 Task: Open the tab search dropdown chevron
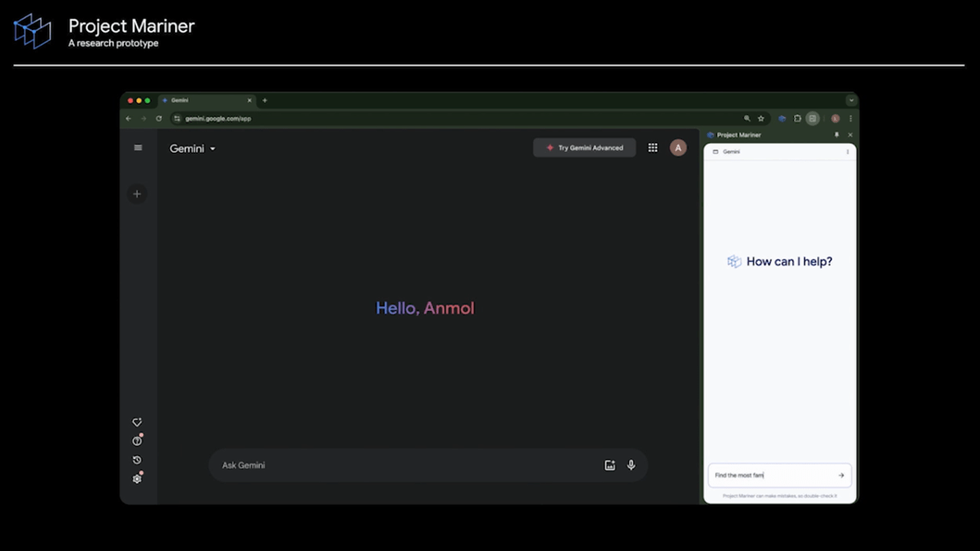click(852, 100)
